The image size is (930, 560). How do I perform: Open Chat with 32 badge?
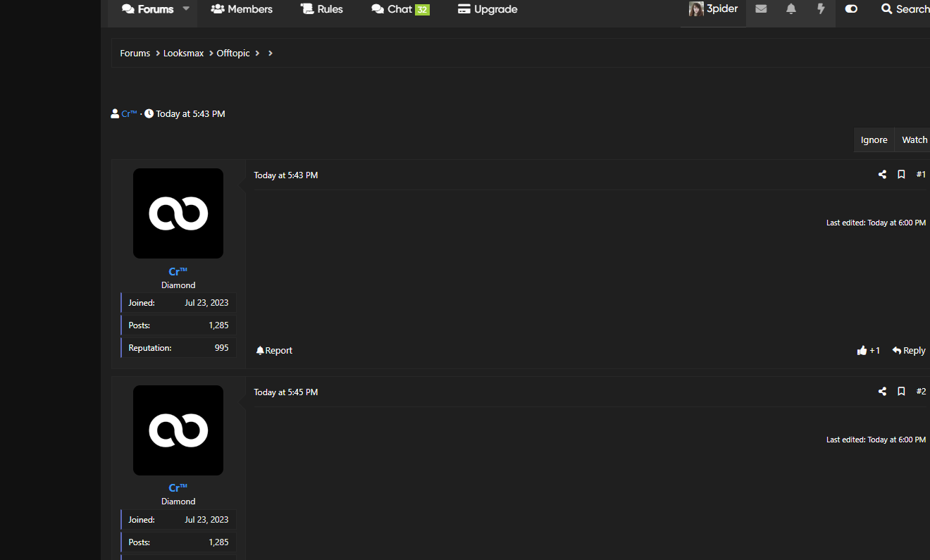tap(399, 9)
